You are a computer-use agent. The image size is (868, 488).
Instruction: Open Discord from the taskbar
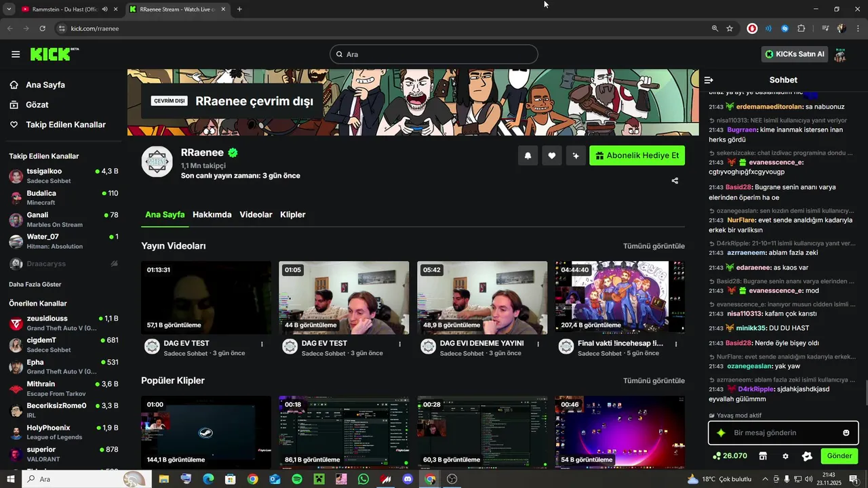408,479
